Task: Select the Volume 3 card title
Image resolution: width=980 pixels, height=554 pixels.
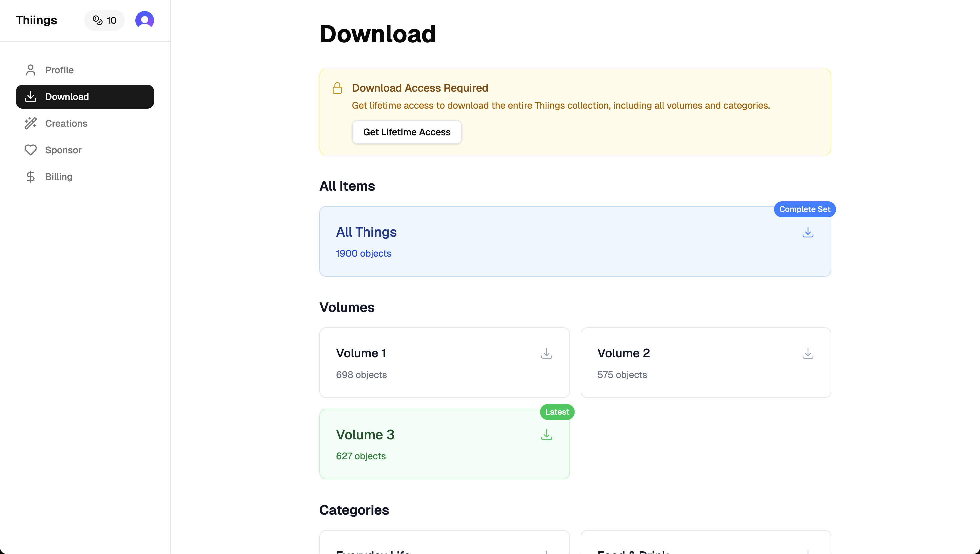Action: pyautogui.click(x=365, y=435)
